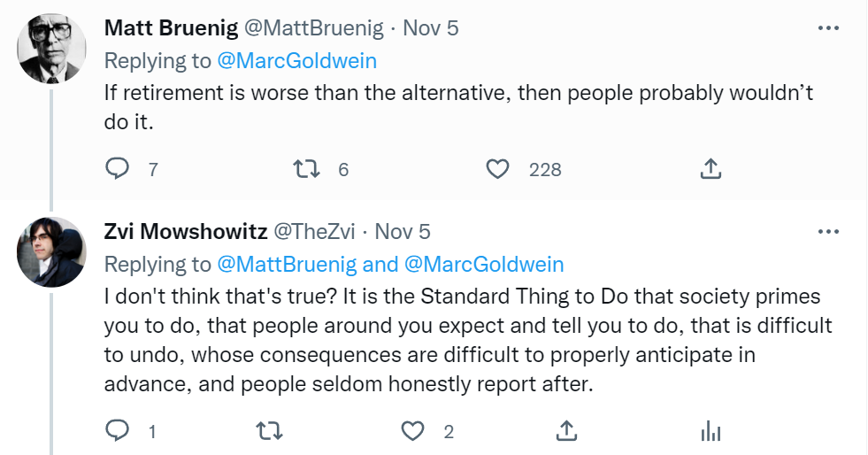The width and height of the screenshot is (868, 455).
Task: Share Zvi Mowshowitz's tweet
Action: point(566,431)
